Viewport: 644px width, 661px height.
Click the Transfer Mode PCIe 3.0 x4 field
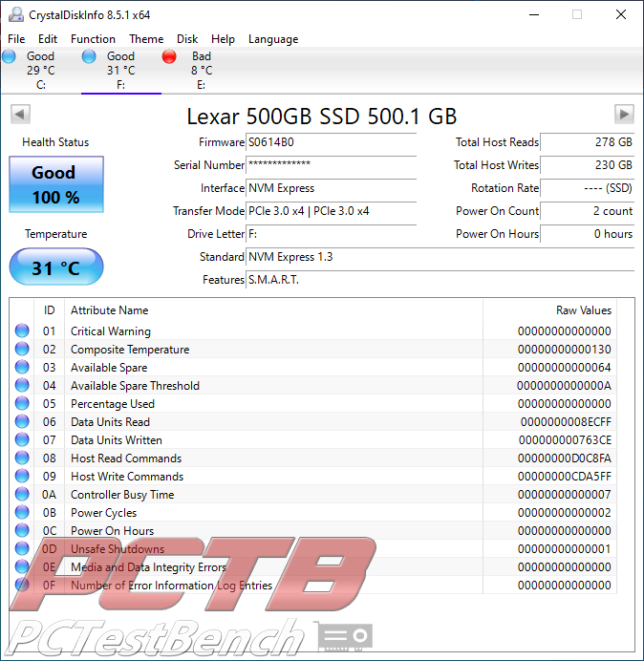(x=331, y=211)
